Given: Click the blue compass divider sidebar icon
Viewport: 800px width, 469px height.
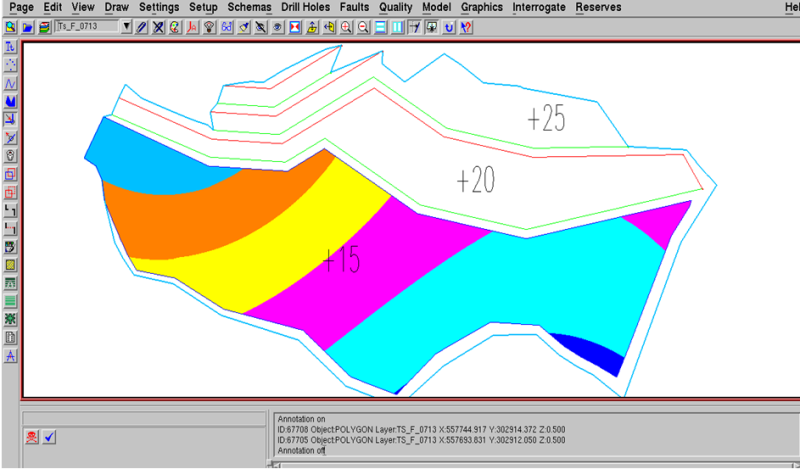Looking at the screenshot, I should pyautogui.click(x=10, y=356).
